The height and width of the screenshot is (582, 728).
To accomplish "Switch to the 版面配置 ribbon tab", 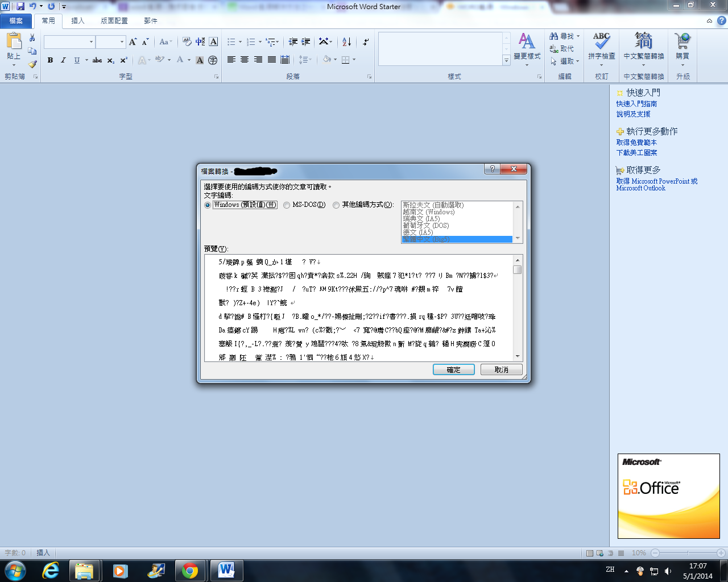I will pos(114,21).
